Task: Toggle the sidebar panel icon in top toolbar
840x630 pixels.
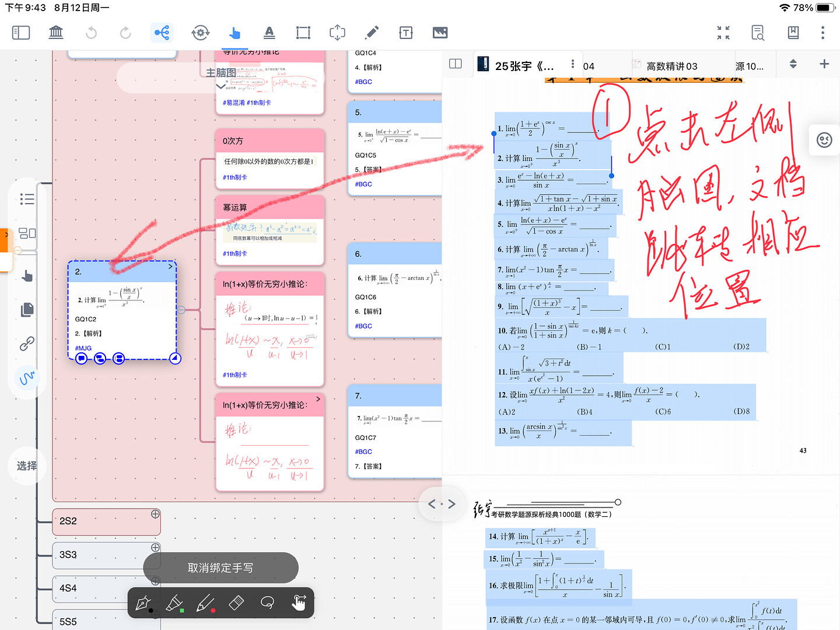Action: (21, 33)
